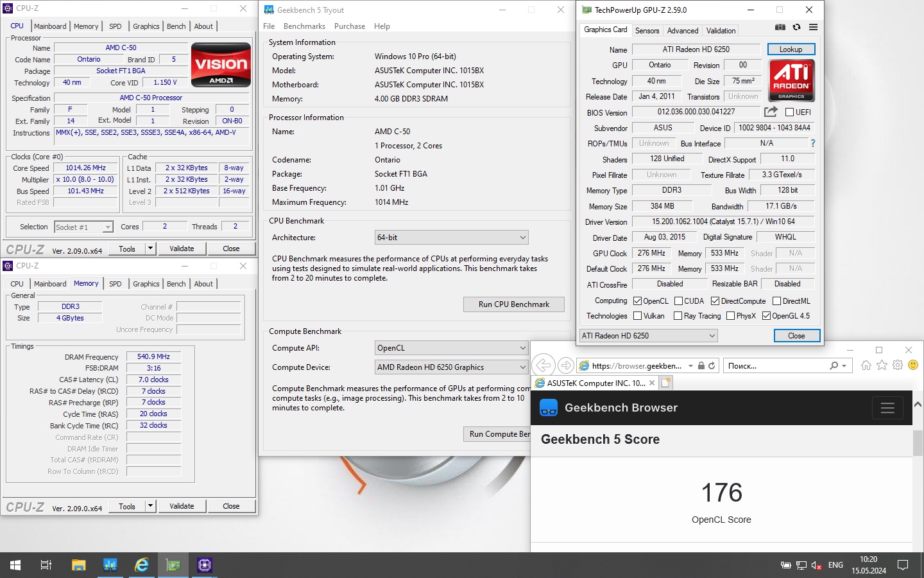
Task: Open the Architecture 64-bit dropdown
Action: coord(452,238)
